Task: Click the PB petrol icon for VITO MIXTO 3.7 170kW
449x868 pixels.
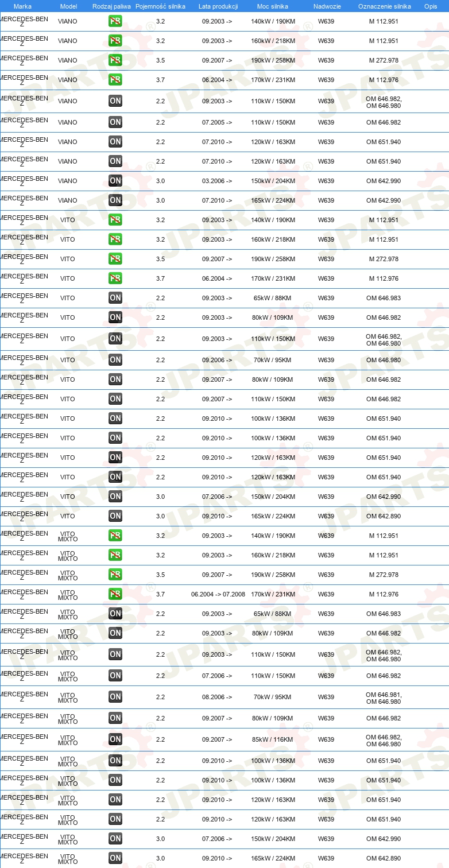Action: click(115, 594)
